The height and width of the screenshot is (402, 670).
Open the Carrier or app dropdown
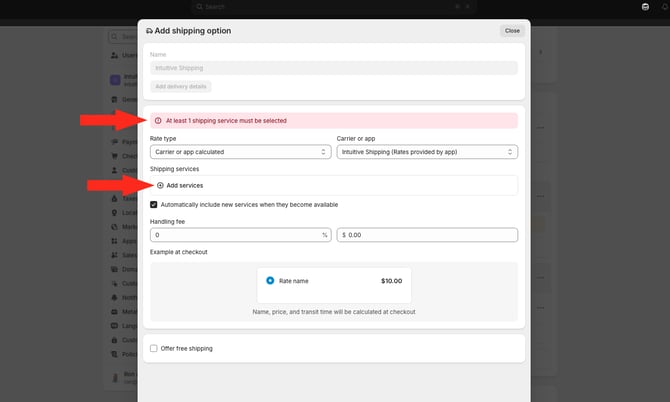[427, 152]
